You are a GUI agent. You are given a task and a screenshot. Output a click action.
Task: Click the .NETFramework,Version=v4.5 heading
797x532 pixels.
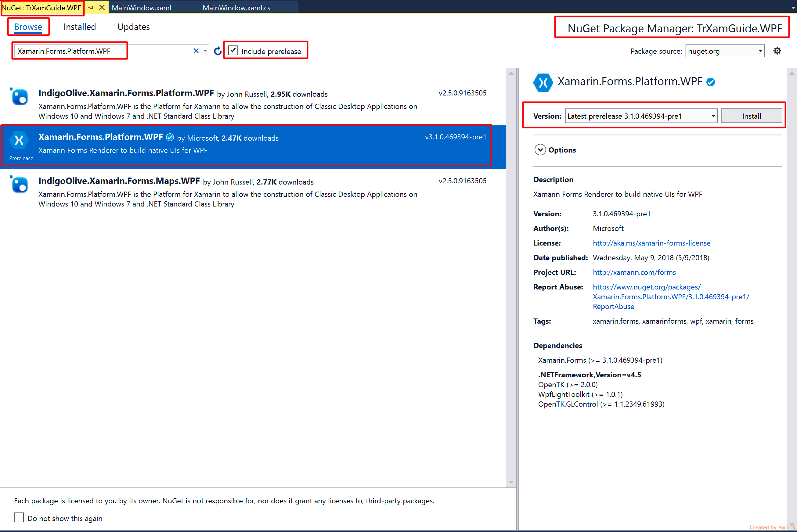[x=589, y=375]
